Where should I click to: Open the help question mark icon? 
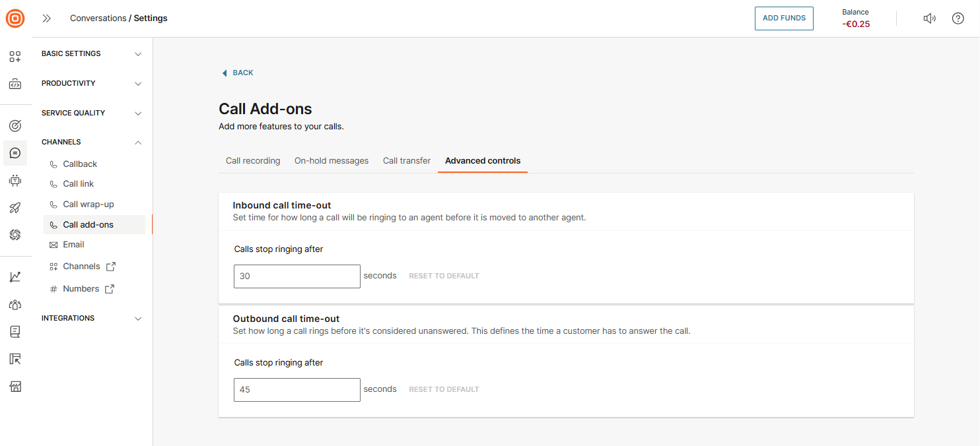click(958, 18)
